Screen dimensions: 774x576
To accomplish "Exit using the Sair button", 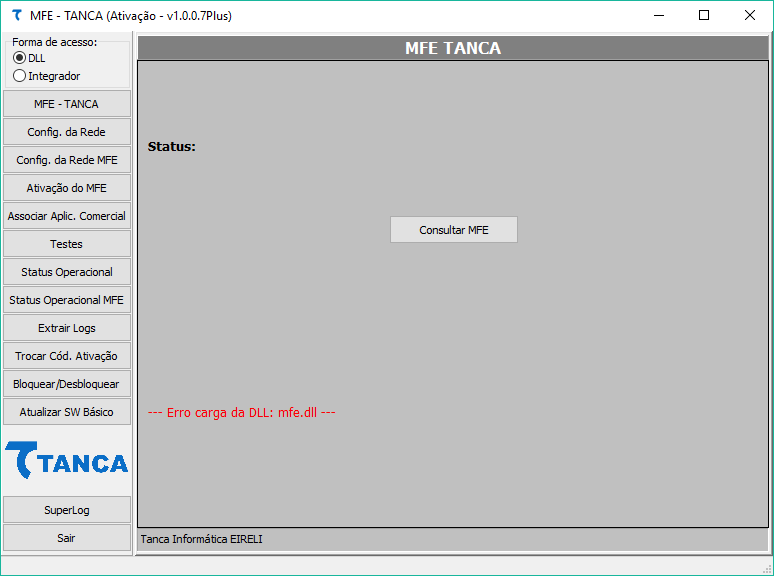I will [67, 538].
